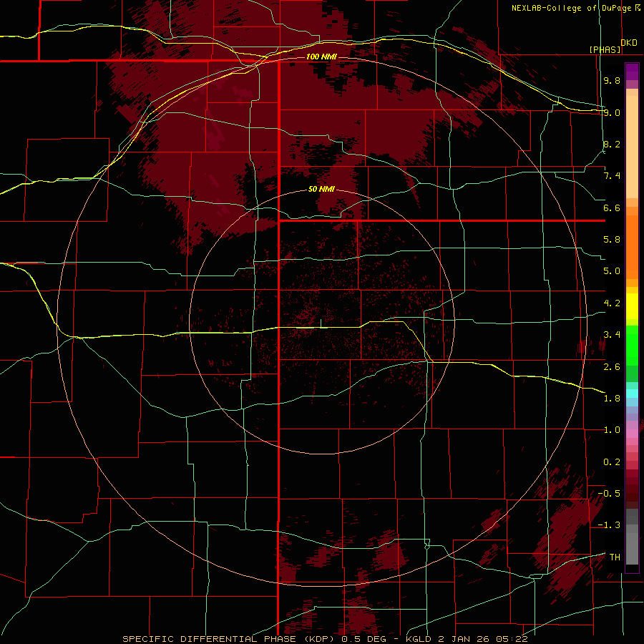Click the 9.0 value on the color scale
The image size is (644, 644).
pos(612,112)
